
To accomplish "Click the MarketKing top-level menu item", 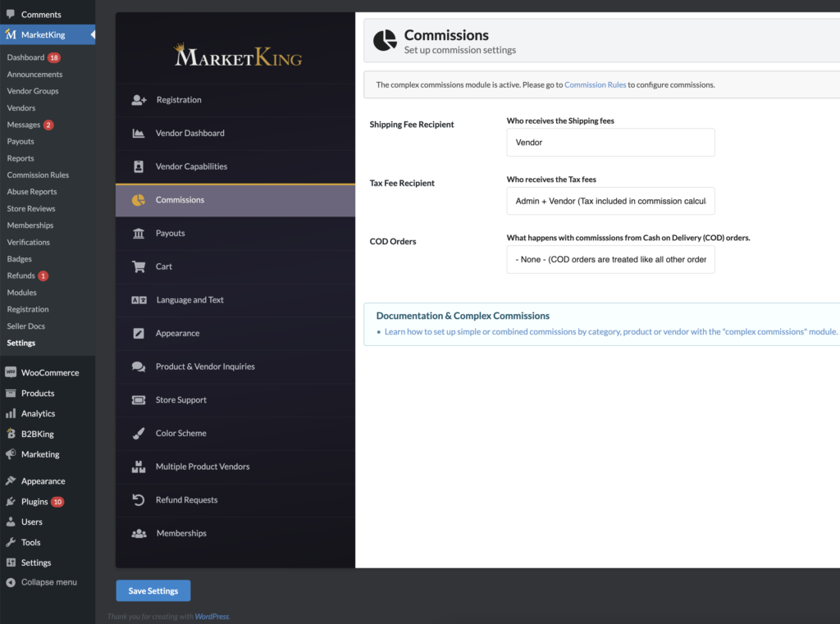I will coord(48,34).
